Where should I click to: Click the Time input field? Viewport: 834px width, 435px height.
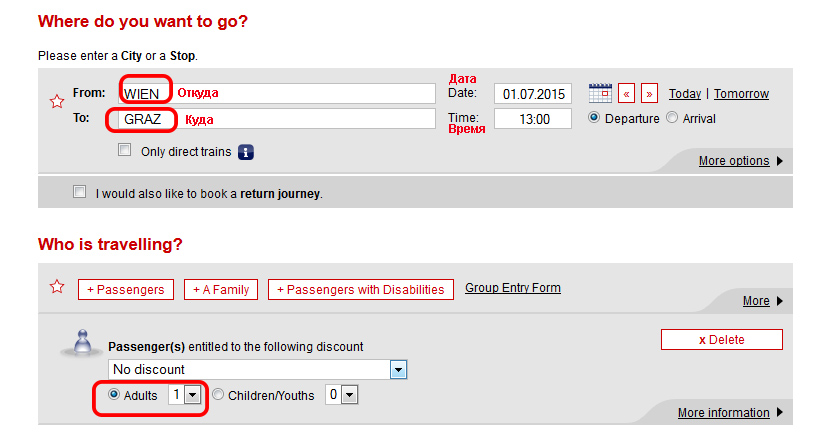[533, 119]
